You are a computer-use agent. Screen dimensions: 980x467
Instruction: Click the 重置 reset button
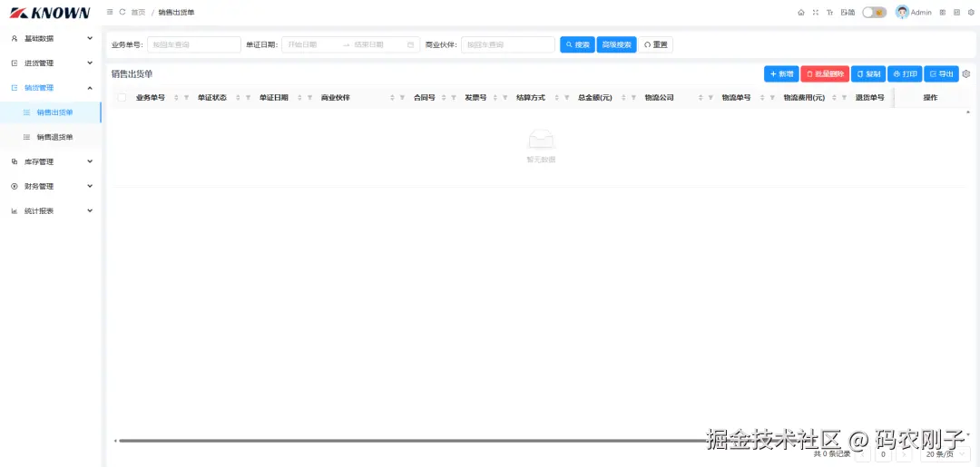656,45
